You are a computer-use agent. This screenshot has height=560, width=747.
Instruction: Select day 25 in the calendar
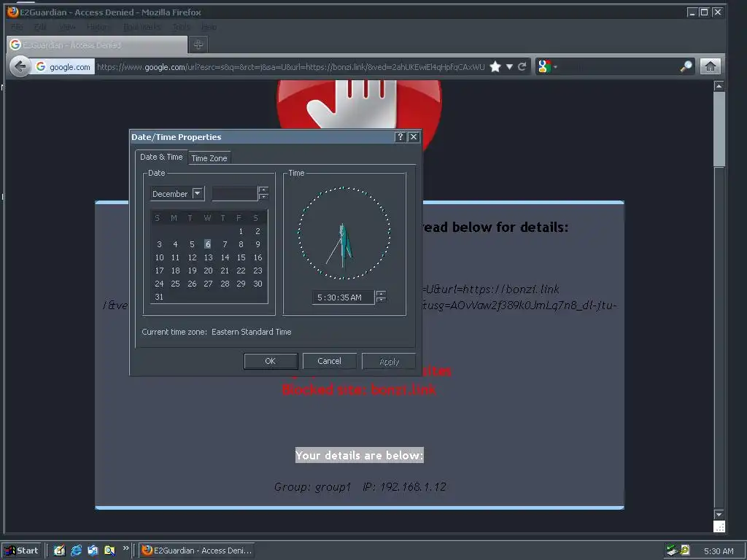[x=175, y=284]
